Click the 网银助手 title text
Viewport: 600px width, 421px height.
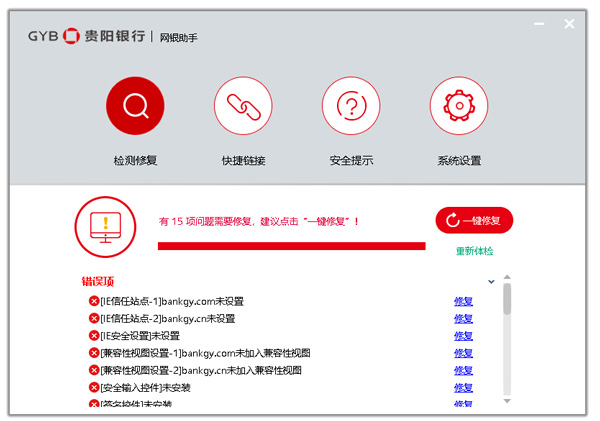pyautogui.click(x=178, y=38)
